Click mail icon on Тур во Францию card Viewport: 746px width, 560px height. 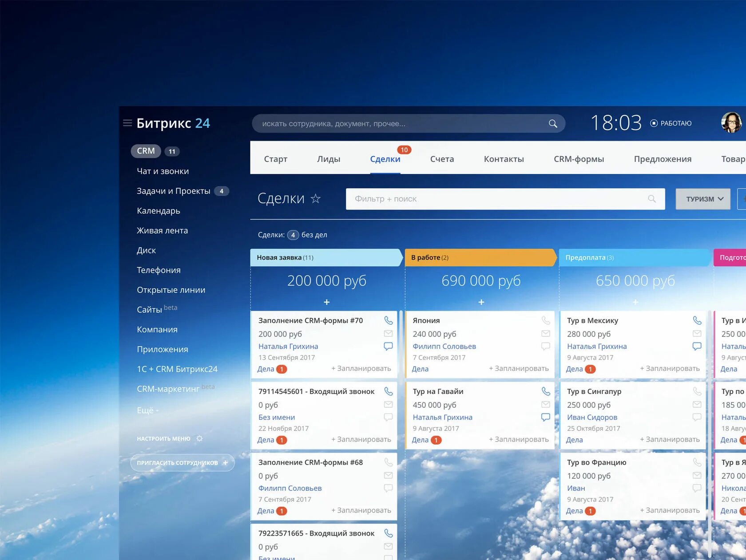pos(697,475)
